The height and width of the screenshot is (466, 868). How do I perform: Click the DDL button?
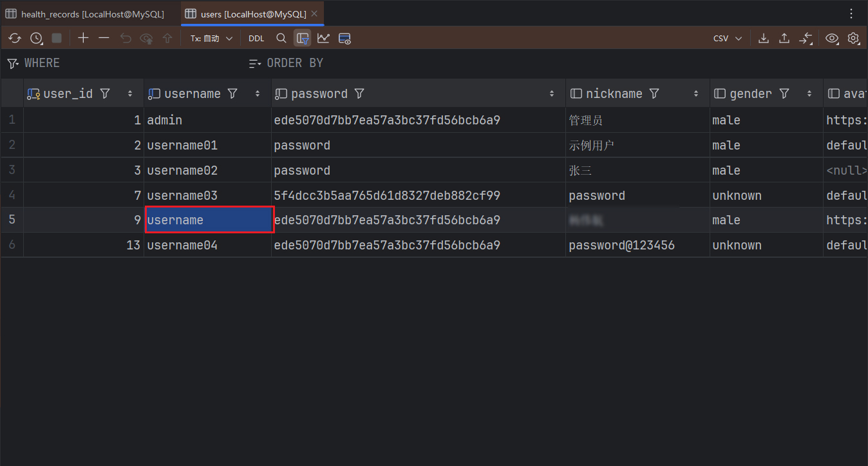(x=256, y=38)
